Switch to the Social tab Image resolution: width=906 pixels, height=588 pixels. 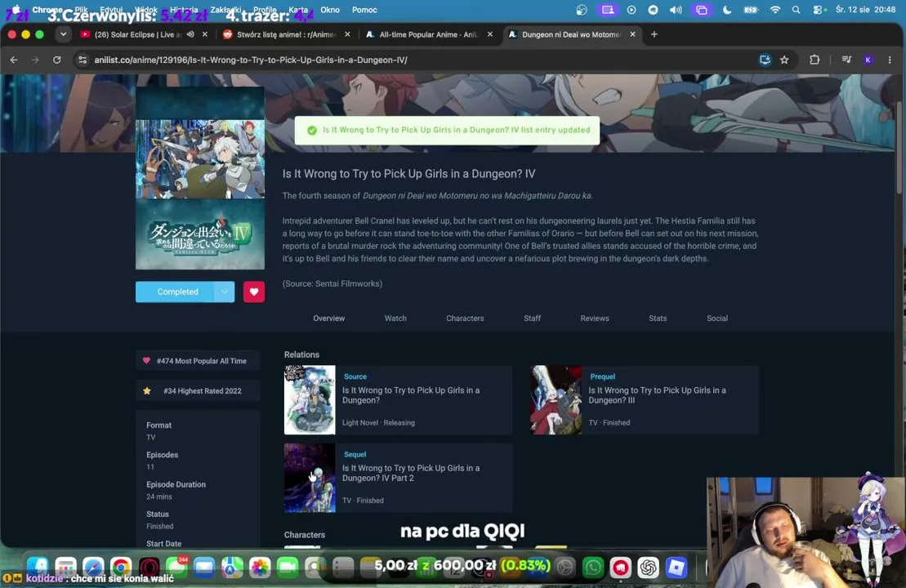[717, 318]
